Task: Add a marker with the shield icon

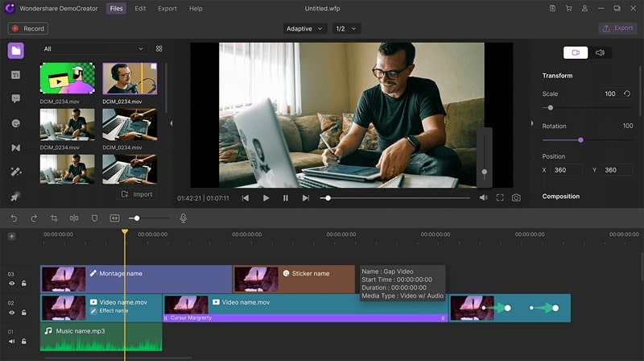Action: point(94,218)
